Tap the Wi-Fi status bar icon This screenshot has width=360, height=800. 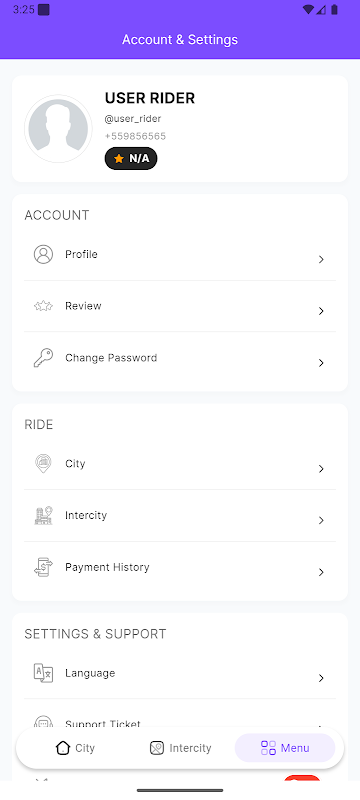(x=308, y=10)
